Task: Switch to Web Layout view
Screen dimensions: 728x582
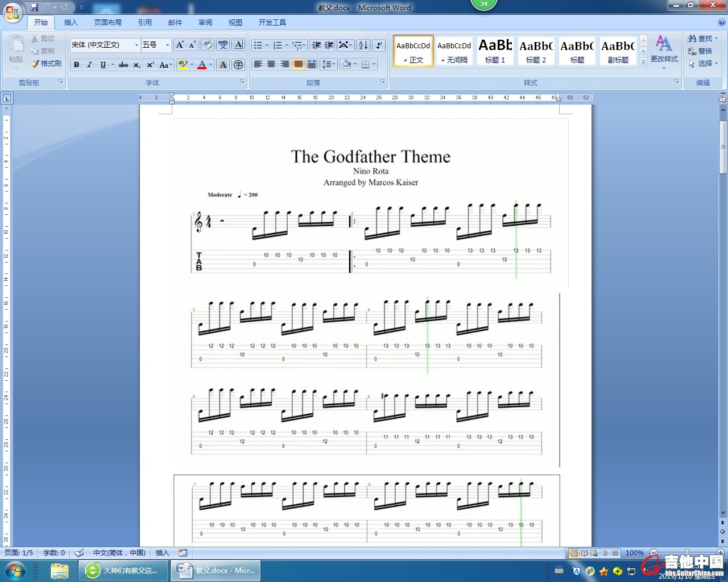Action: point(594,553)
